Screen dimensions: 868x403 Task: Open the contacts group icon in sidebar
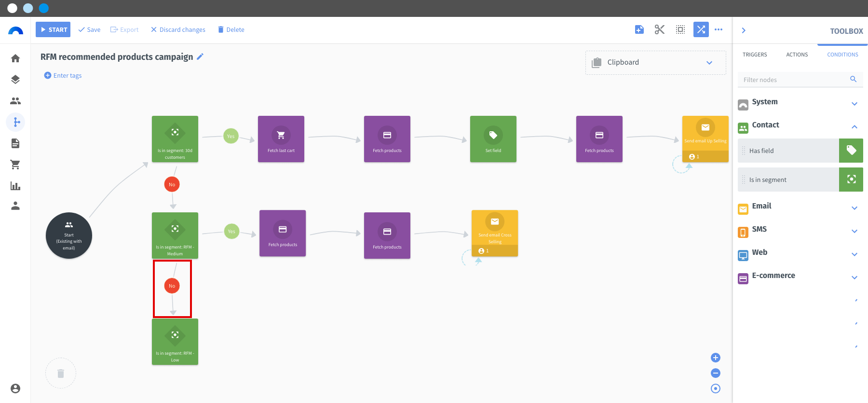coord(15,101)
